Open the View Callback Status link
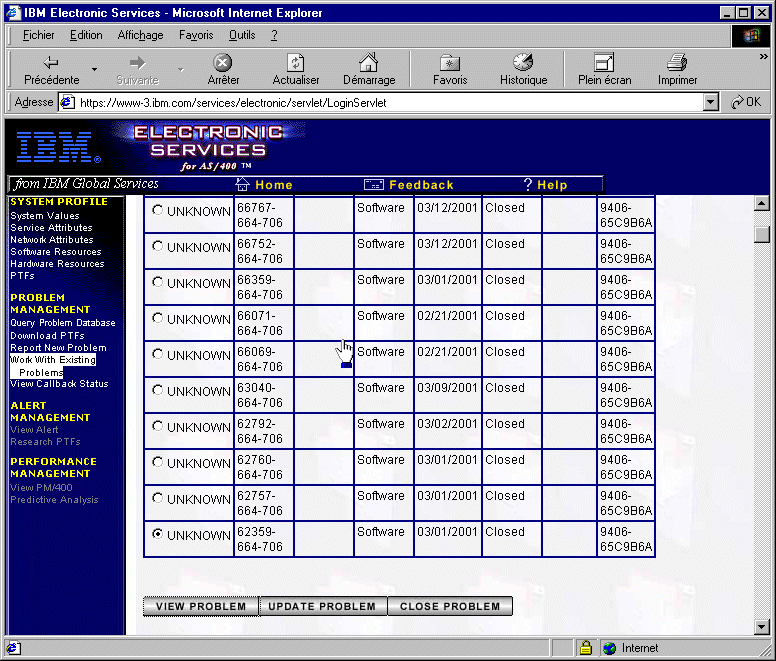Viewport: 776px width, 661px height. [x=59, y=383]
